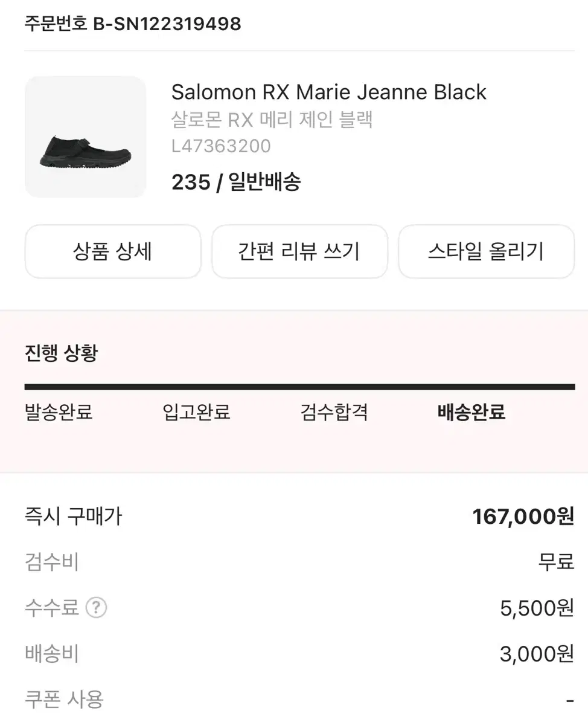The width and height of the screenshot is (588, 725).
Task: Click the Salomon RX Marie Jeanne Black title
Action: pos(329,92)
